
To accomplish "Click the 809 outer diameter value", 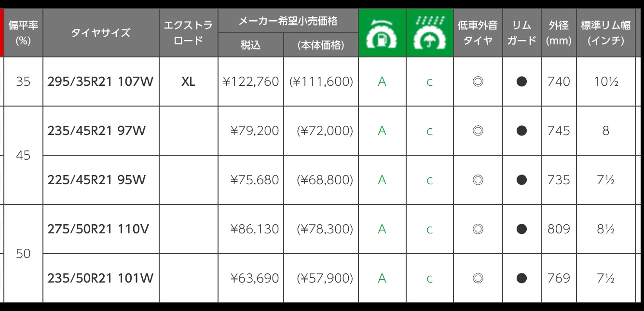I will coord(559,230).
